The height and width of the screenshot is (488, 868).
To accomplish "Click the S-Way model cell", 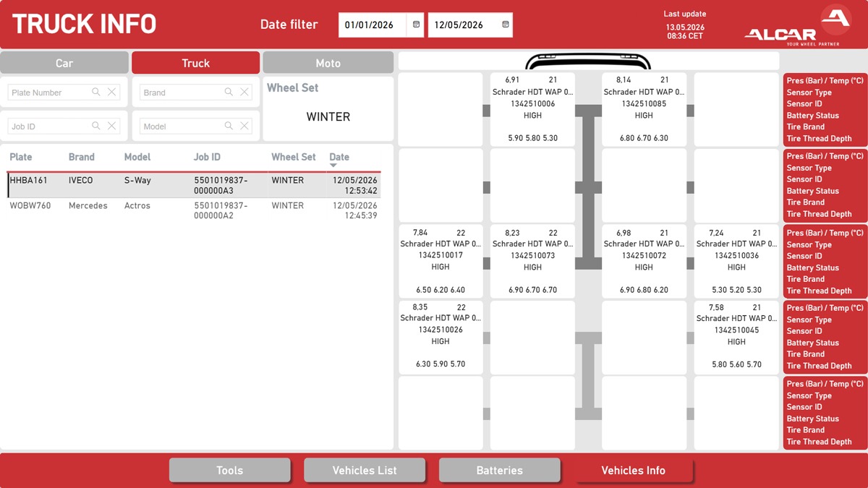I will tap(137, 180).
